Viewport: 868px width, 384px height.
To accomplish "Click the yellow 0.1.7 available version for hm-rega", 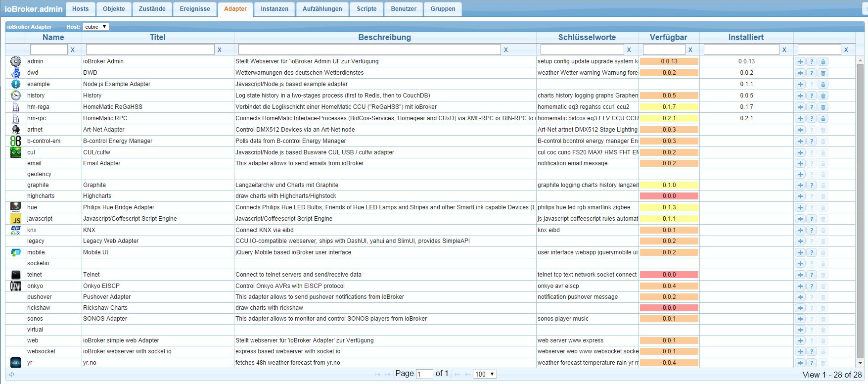I will (x=669, y=107).
